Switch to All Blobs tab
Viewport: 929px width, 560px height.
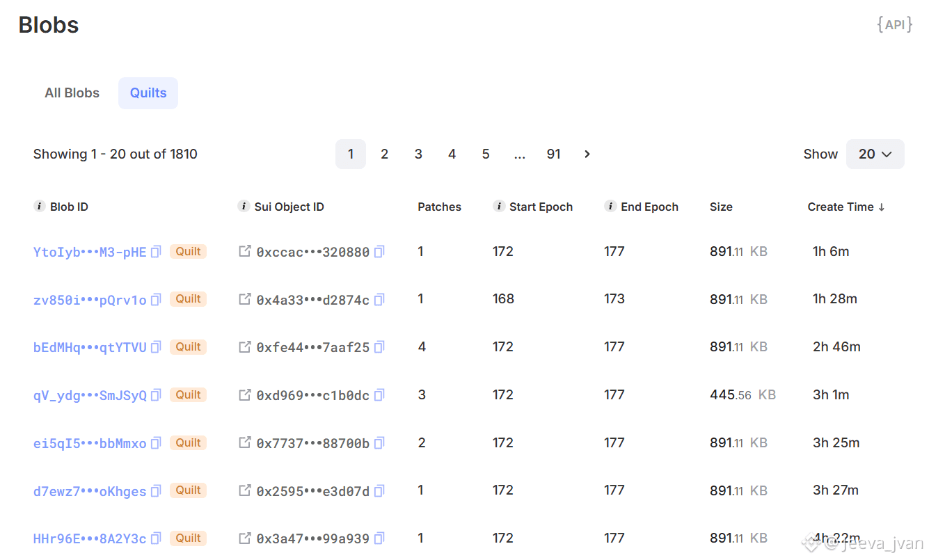pos(72,93)
